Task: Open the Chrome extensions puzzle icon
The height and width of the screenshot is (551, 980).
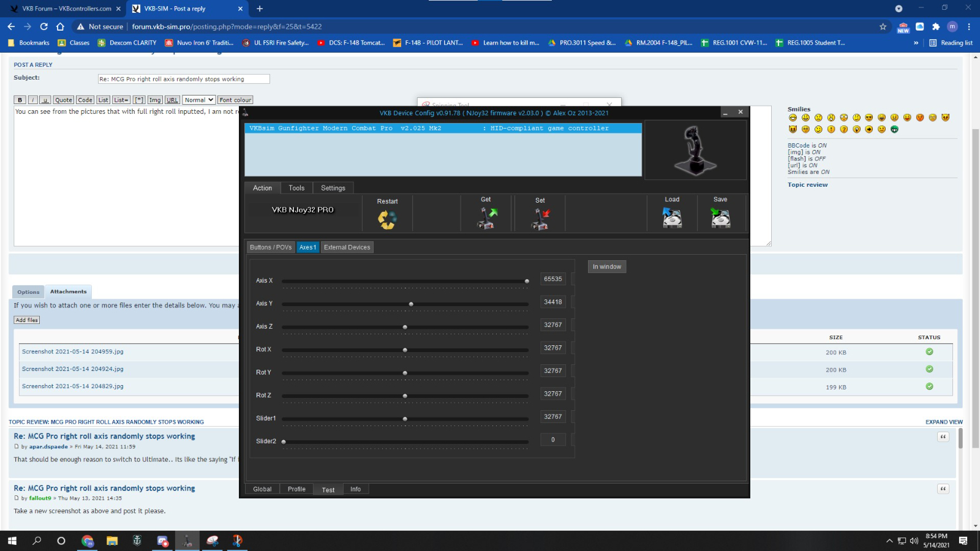Action: (x=936, y=26)
